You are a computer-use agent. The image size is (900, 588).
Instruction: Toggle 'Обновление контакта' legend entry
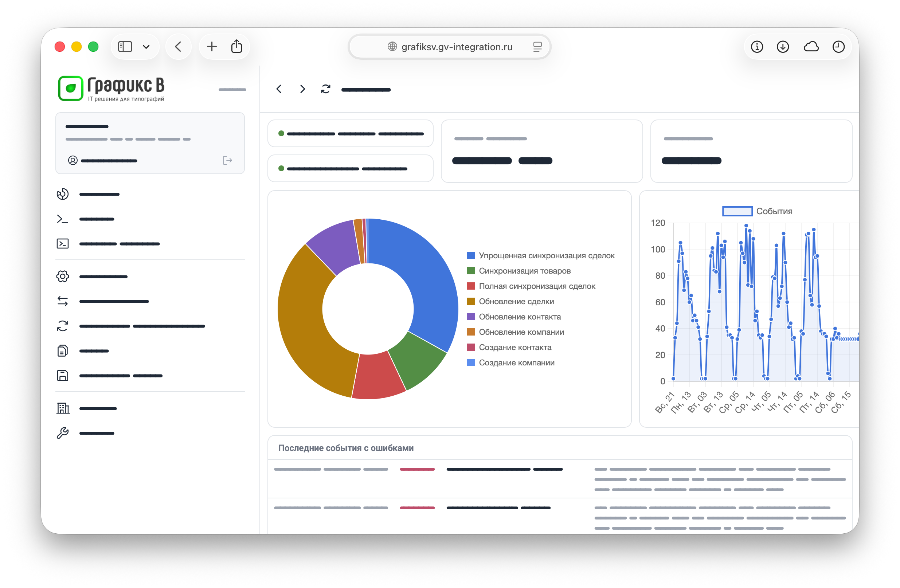513,317
